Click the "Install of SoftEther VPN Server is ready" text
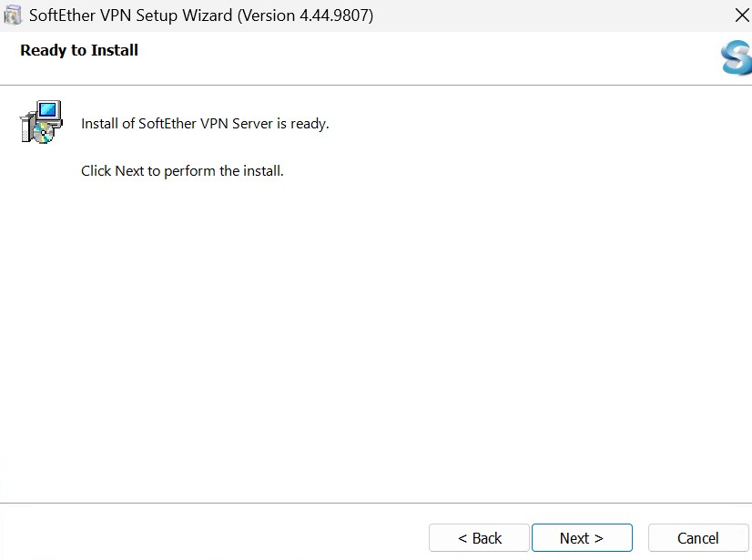The image size is (752, 560). (205, 124)
